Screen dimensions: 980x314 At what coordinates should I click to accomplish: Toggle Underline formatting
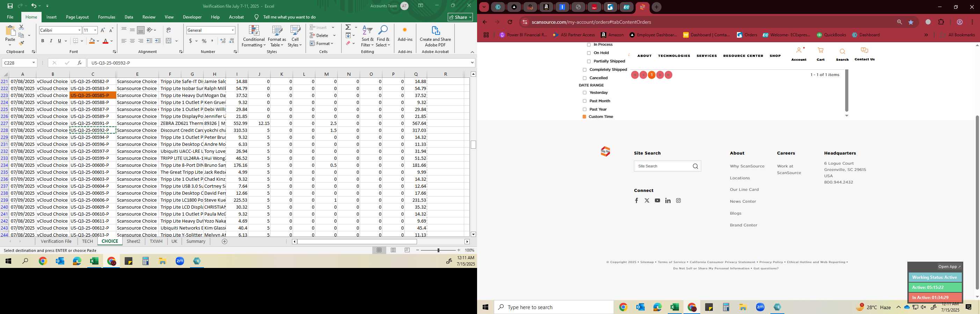point(59,41)
